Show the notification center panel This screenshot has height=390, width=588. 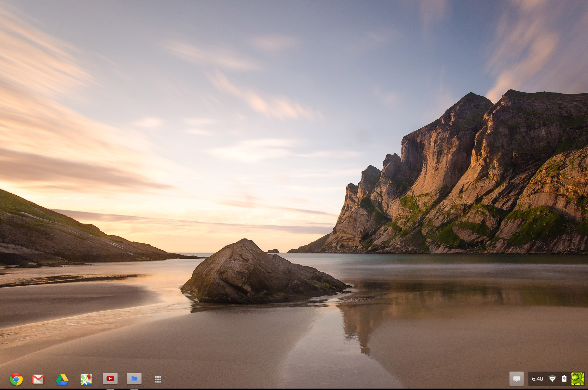tap(516, 379)
